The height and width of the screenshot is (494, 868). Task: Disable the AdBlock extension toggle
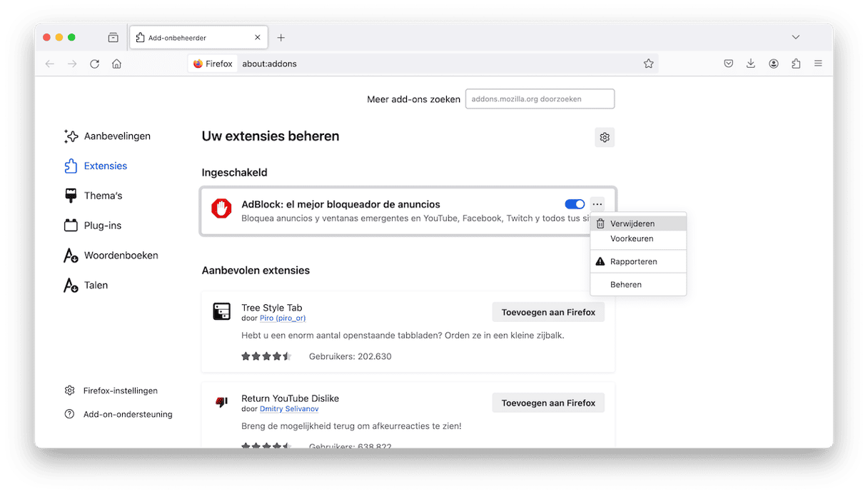click(x=575, y=204)
